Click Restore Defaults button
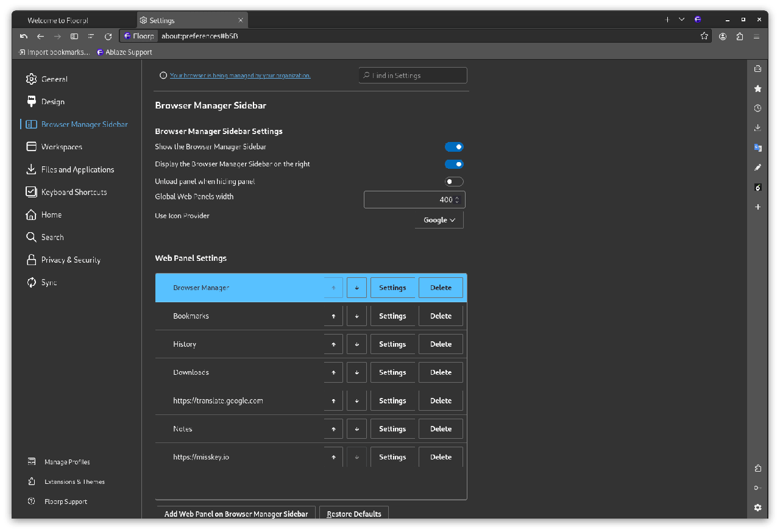The height and width of the screenshot is (532, 780). point(353,514)
